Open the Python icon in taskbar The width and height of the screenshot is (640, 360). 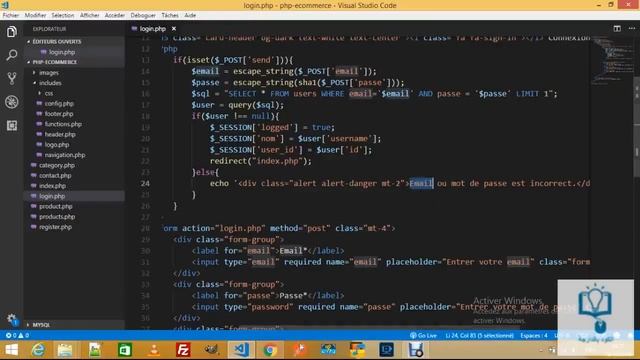(x=357, y=350)
